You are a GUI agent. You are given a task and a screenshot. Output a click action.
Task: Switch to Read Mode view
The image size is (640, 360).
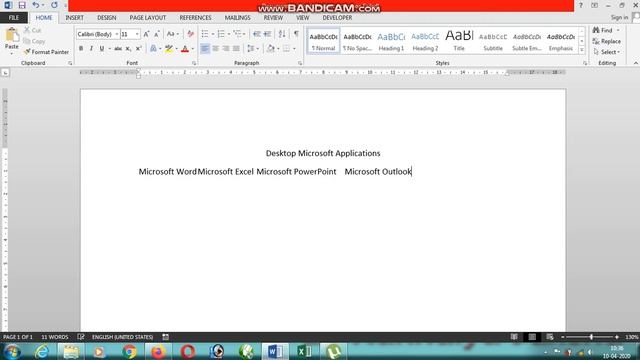[x=514, y=337]
